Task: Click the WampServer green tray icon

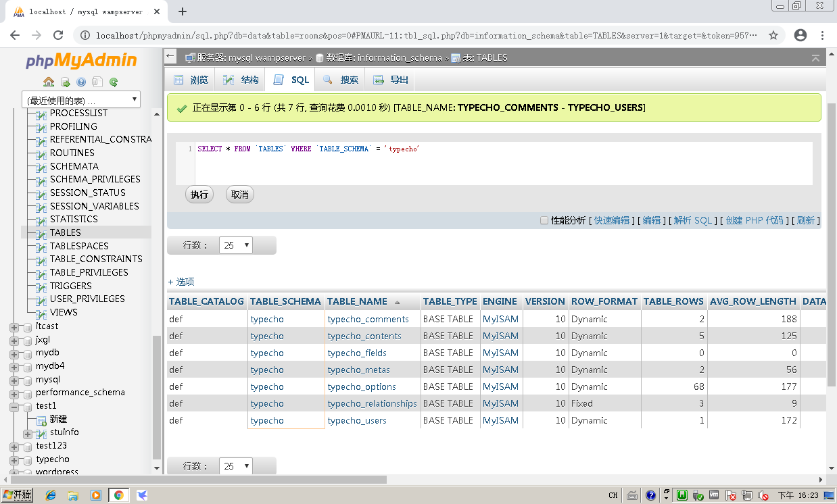Action: coord(683,495)
